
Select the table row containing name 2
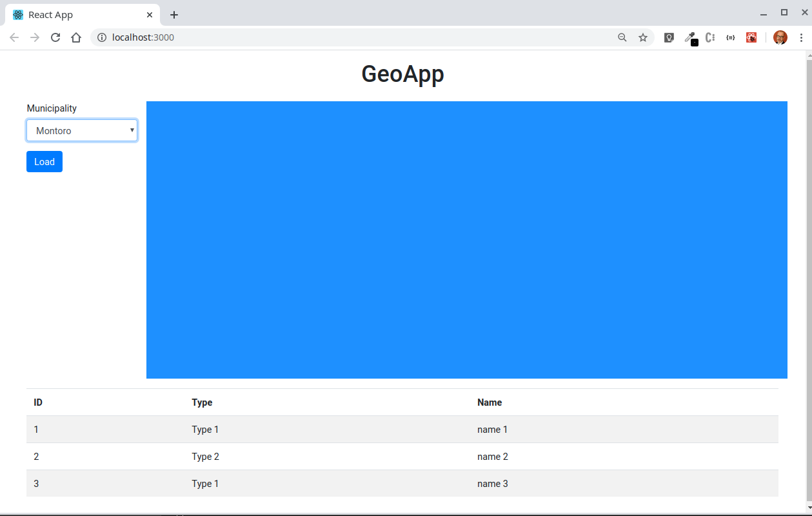[402, 456]
